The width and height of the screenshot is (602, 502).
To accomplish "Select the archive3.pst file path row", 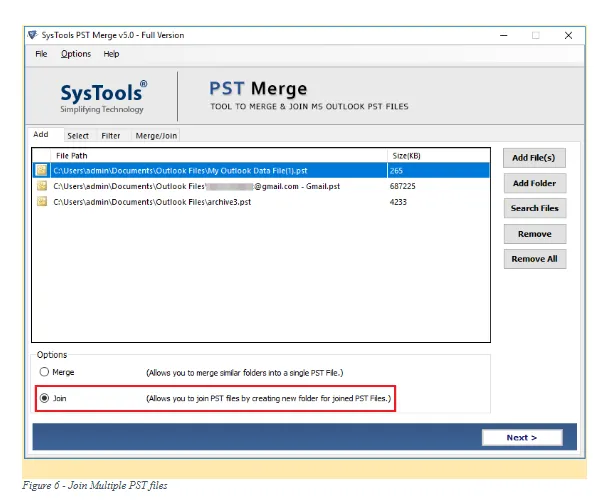I will click(261, 201).
